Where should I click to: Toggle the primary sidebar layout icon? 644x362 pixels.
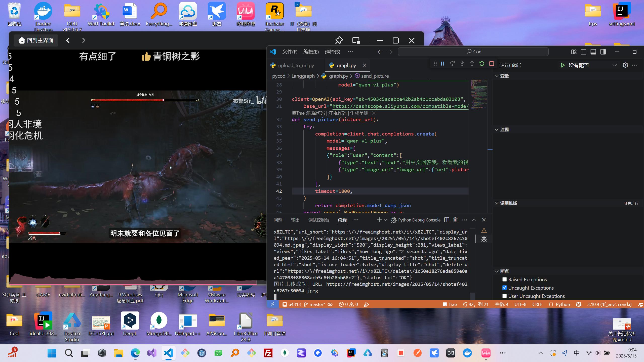584,52
